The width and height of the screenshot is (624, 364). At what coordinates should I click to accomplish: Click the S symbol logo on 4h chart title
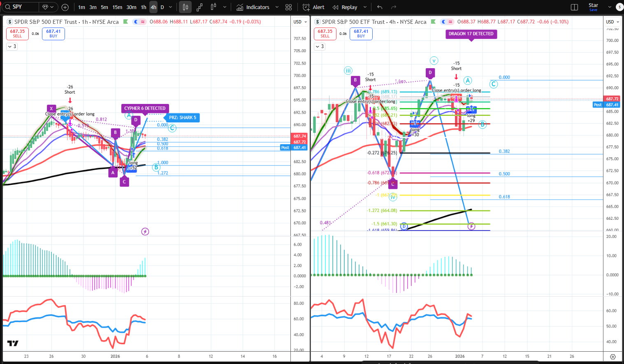coord(318,22)
